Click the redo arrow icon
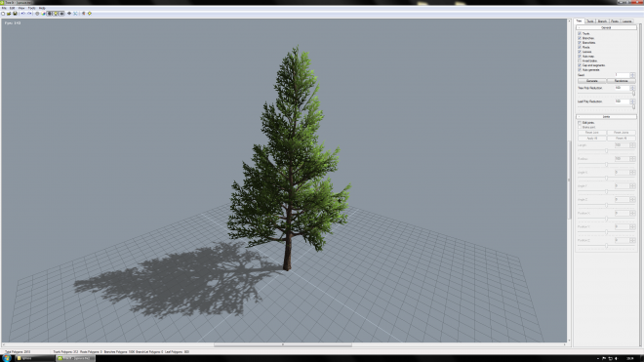Viewport: 644px width, 362px height. pos(29,14)
